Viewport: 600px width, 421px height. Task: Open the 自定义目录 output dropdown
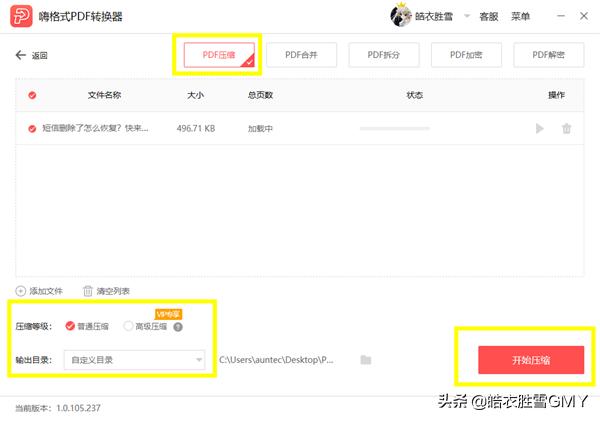coord(134,360)
